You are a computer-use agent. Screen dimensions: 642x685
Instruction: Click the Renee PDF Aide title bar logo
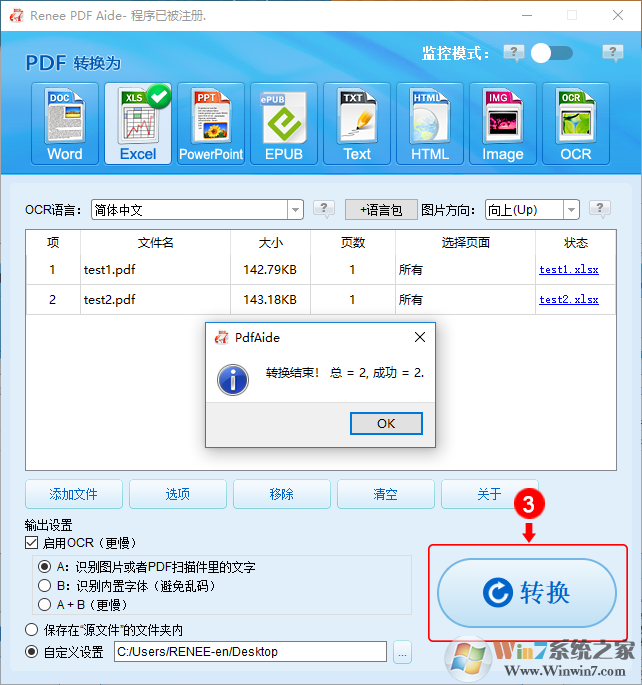(17, 16)
